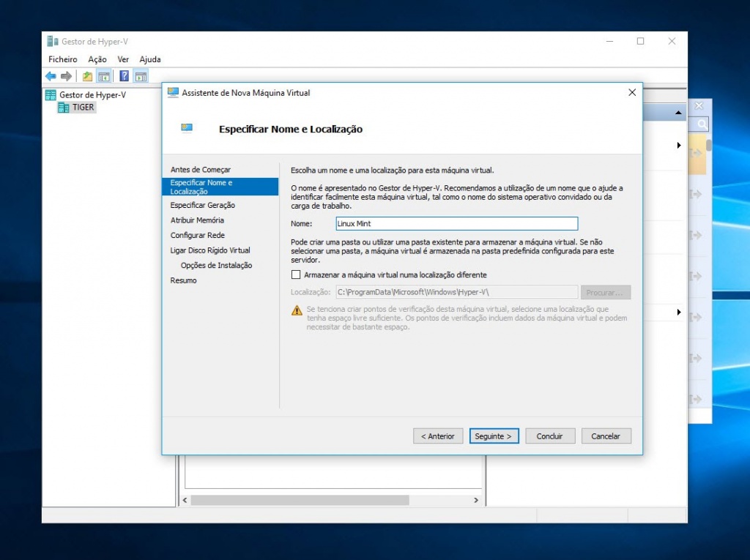Check 'Armazenar a máquina virtual numa localização diferente'
Screen dimensions: 750x560
tap(295, 275)
